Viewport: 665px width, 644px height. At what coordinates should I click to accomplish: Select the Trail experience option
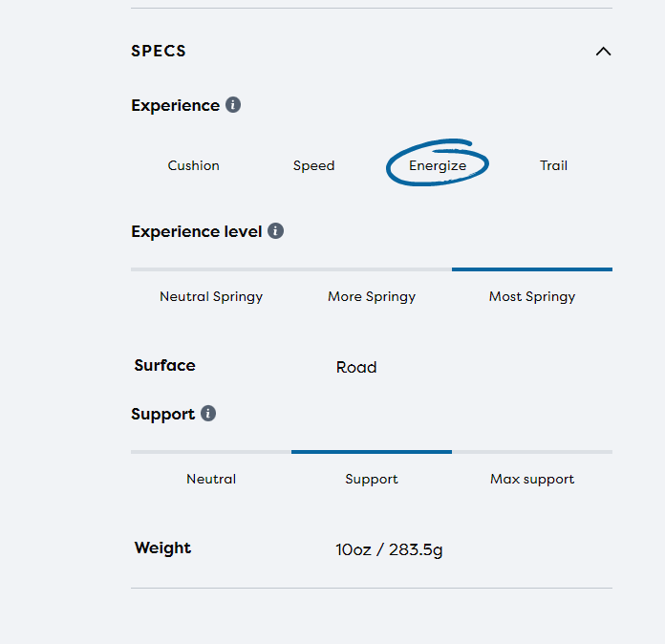[x=553, y=166]
